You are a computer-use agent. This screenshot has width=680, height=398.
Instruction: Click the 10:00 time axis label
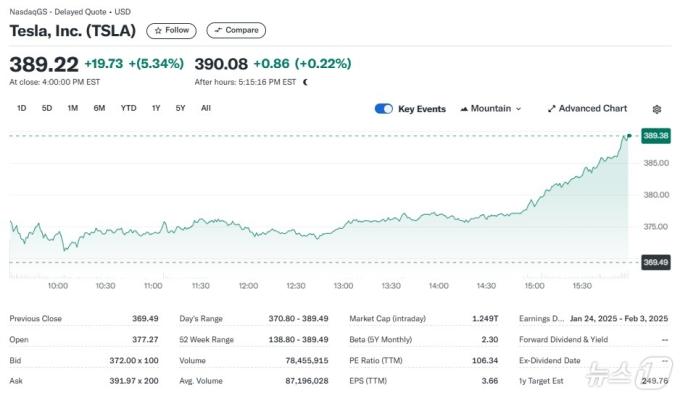click(58, 286)
